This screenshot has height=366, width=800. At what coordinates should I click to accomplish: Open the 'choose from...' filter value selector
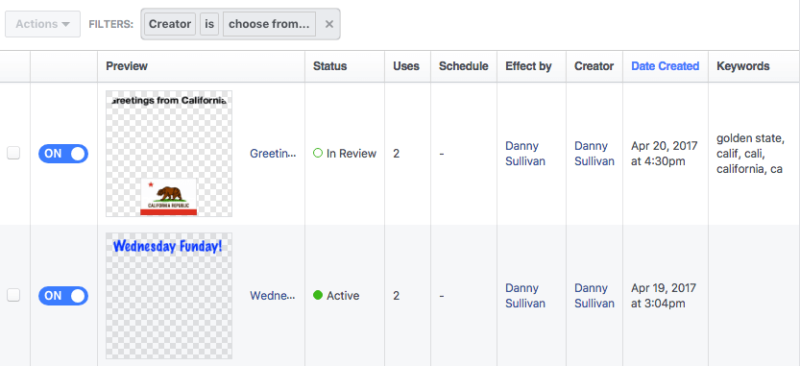[x=269, y=24]
